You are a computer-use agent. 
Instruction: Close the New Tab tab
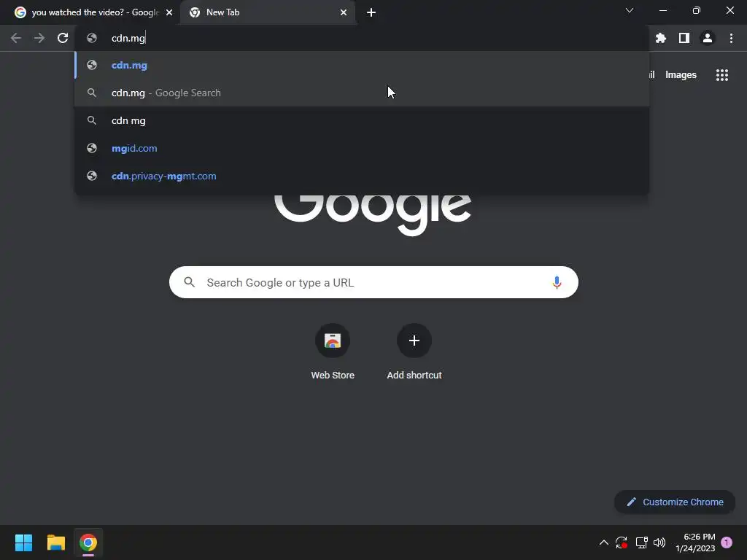coord(344,12)
